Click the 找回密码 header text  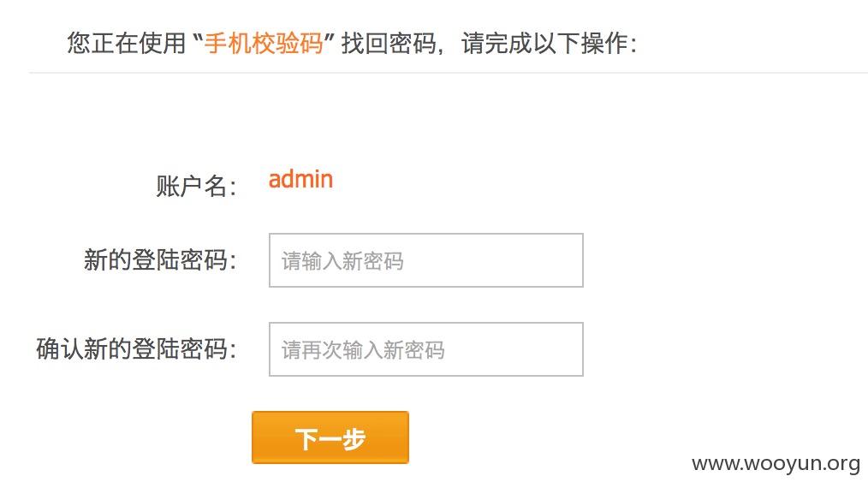(389, 43)
